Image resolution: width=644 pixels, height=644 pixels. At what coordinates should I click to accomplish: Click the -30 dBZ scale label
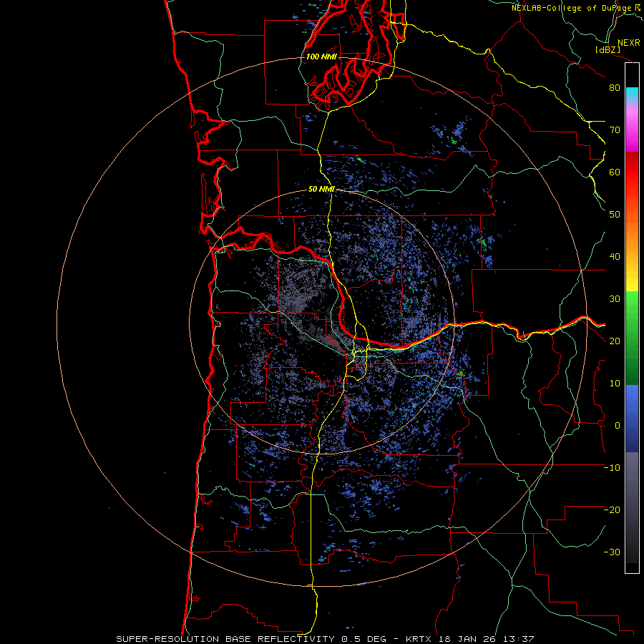[x=612, y=552]
